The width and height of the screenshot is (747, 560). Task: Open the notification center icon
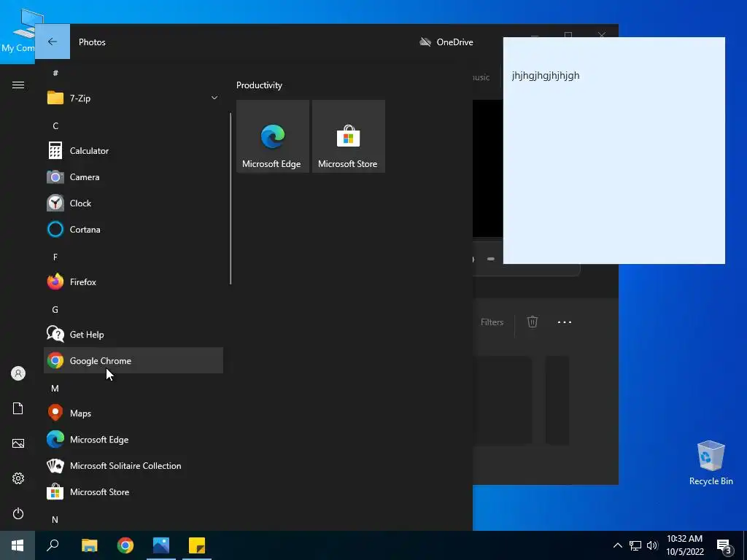(724, 545)
